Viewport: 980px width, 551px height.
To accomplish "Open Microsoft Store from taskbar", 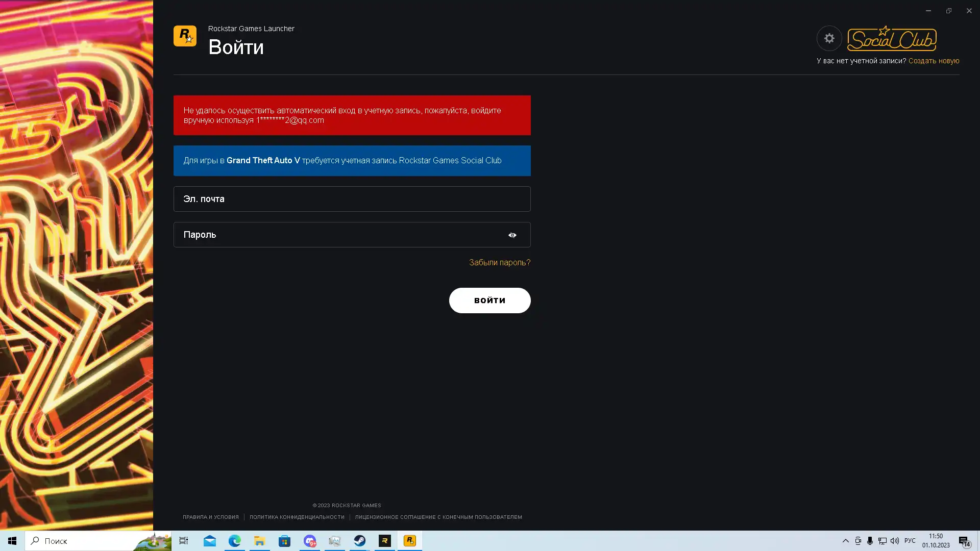I will (285, 541).
